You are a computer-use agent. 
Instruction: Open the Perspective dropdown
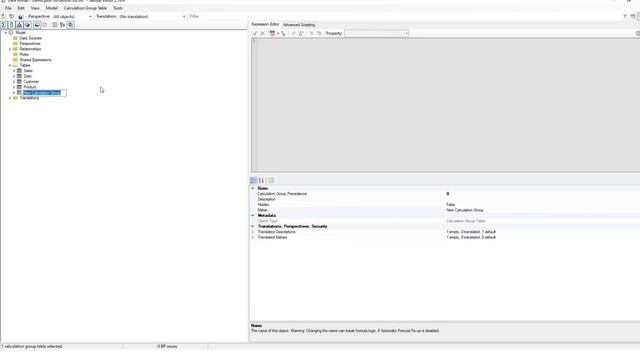coord(90,17)
